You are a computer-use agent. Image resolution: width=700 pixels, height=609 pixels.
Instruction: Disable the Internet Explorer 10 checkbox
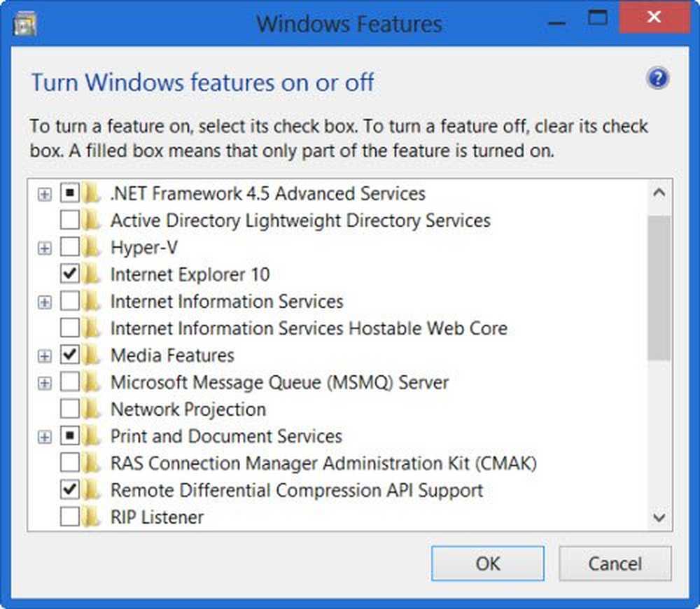click(x=69, y=274)
